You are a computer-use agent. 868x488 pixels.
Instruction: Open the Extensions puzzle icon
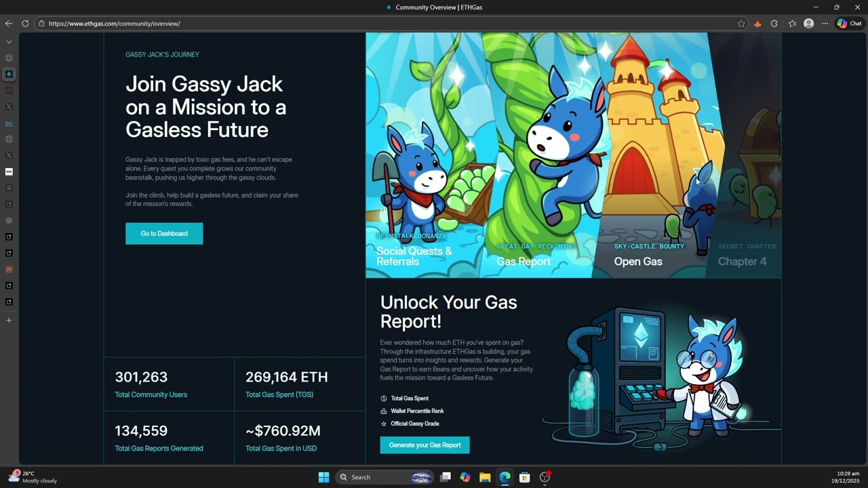[774, 23]
